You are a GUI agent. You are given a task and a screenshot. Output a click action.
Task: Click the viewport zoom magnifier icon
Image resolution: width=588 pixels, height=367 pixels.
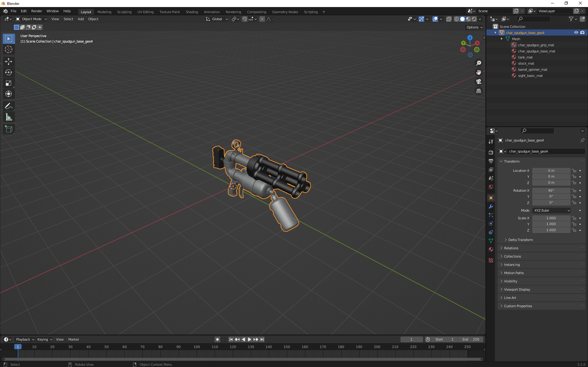click(x=479, y=63)
